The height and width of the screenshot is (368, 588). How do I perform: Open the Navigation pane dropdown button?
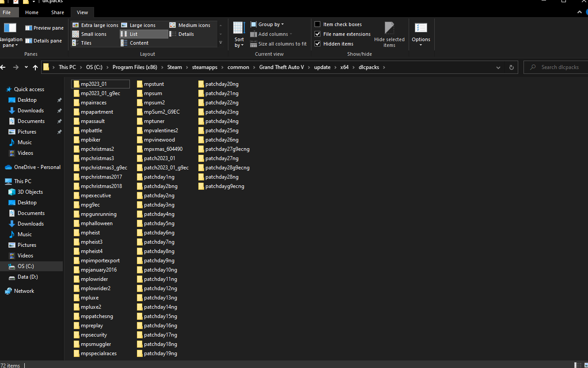click(x=11, y=35)
